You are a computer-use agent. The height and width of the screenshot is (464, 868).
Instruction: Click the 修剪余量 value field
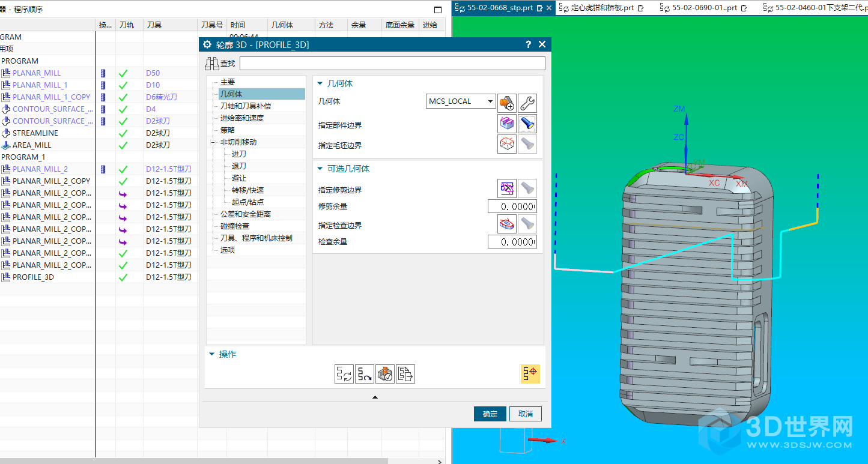point(512,206)
